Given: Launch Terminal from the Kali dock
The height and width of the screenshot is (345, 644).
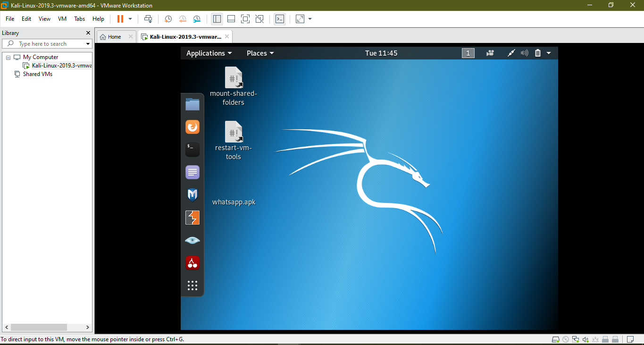Looking at the screenshot, I should 192,150.
